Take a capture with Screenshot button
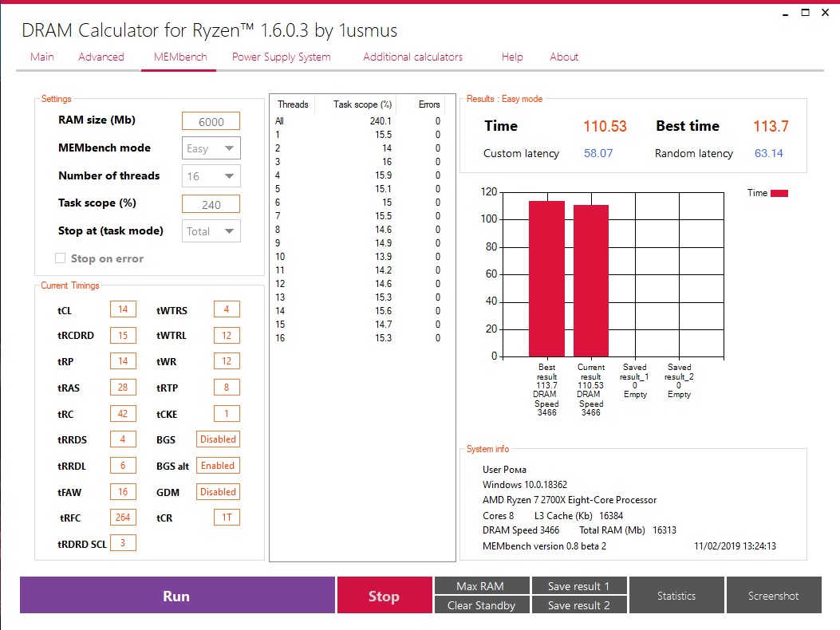This screenshot has width=840, height=630. pyautogui.click(x=774, y=595)
